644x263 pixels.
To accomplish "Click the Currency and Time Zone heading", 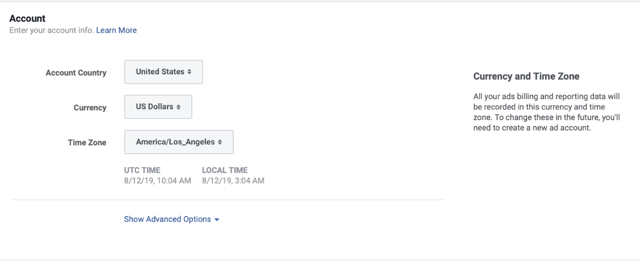I will coord(526,77).
